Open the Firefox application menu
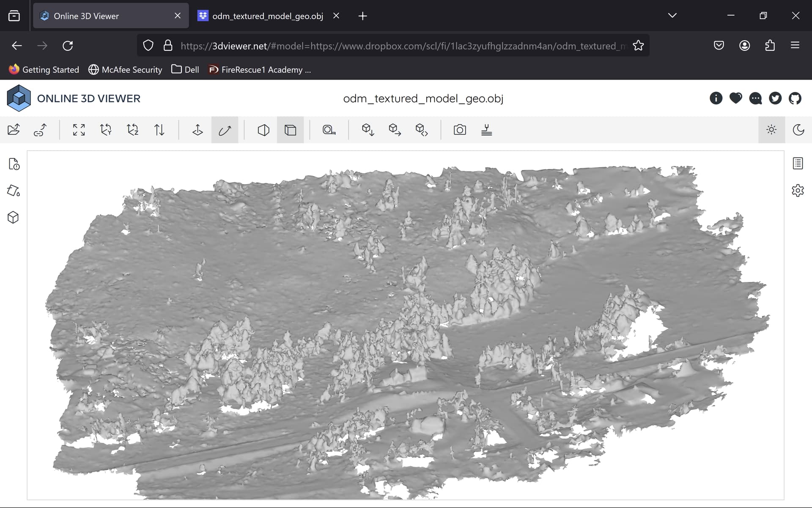 pos(795,45)
